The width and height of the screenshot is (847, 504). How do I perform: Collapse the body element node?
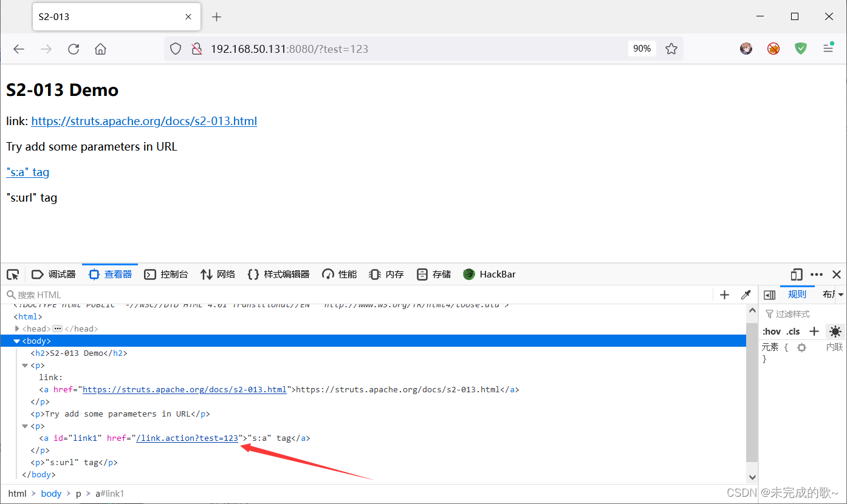pyautogui.click(x=17, y=341)
